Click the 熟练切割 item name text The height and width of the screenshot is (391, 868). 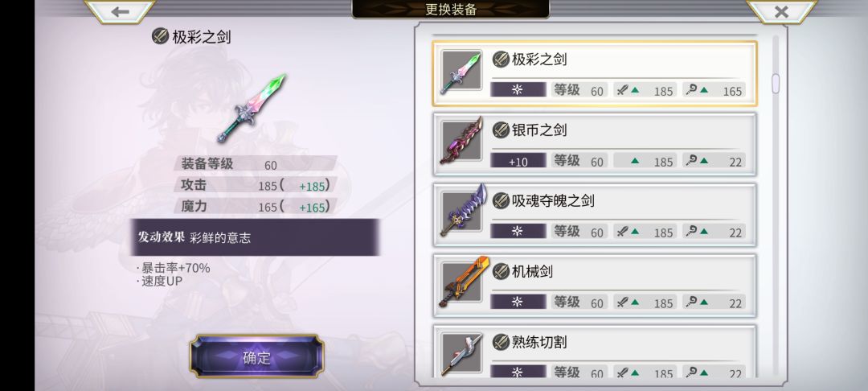point(539,342)
